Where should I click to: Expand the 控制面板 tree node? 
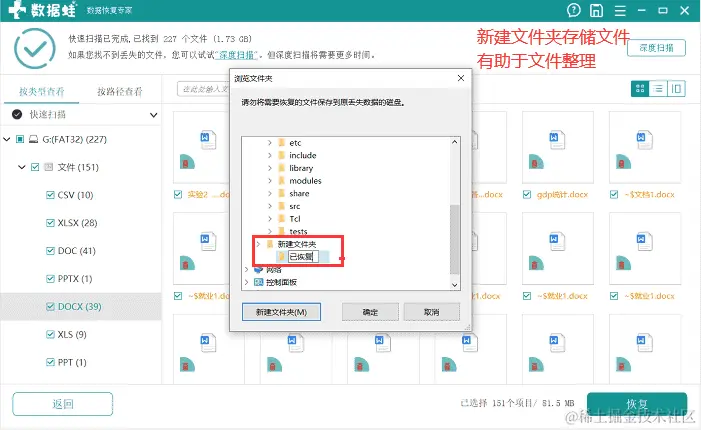click(x=246, y=282)
